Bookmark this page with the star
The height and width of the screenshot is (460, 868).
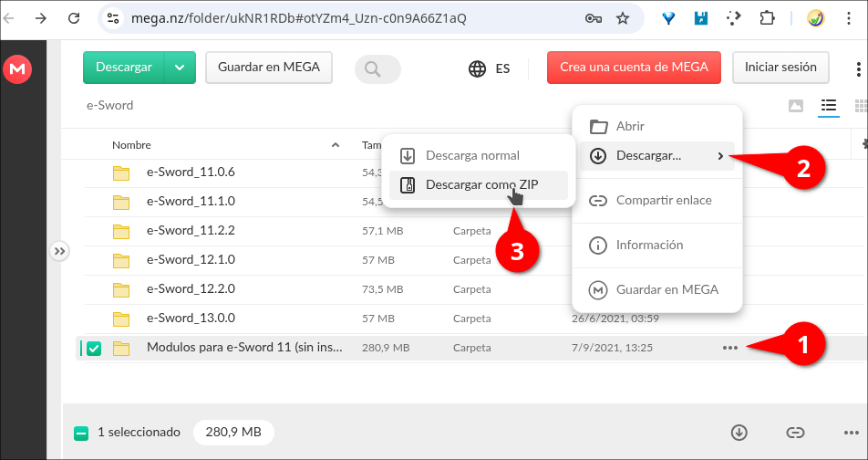pos(623,19)
